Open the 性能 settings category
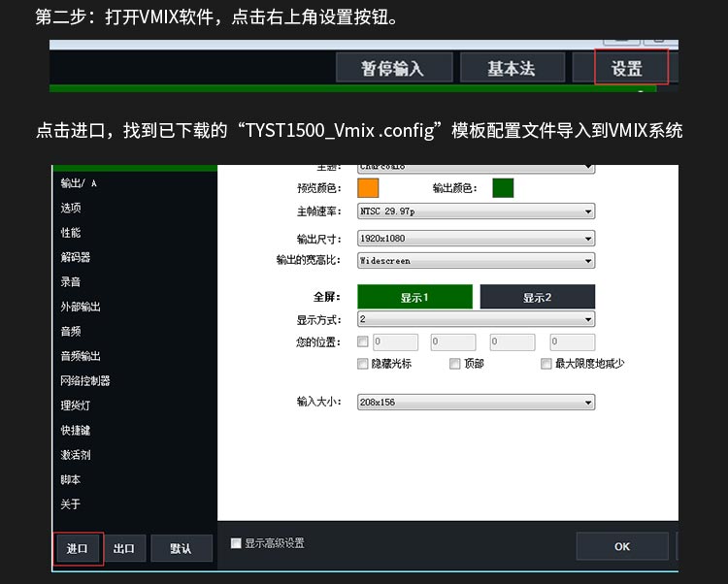Screen dimensions: 728x584 tap(71, 233)
